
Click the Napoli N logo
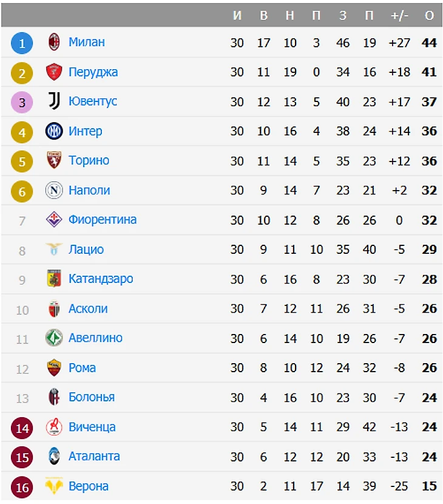(x=54, y=191)
